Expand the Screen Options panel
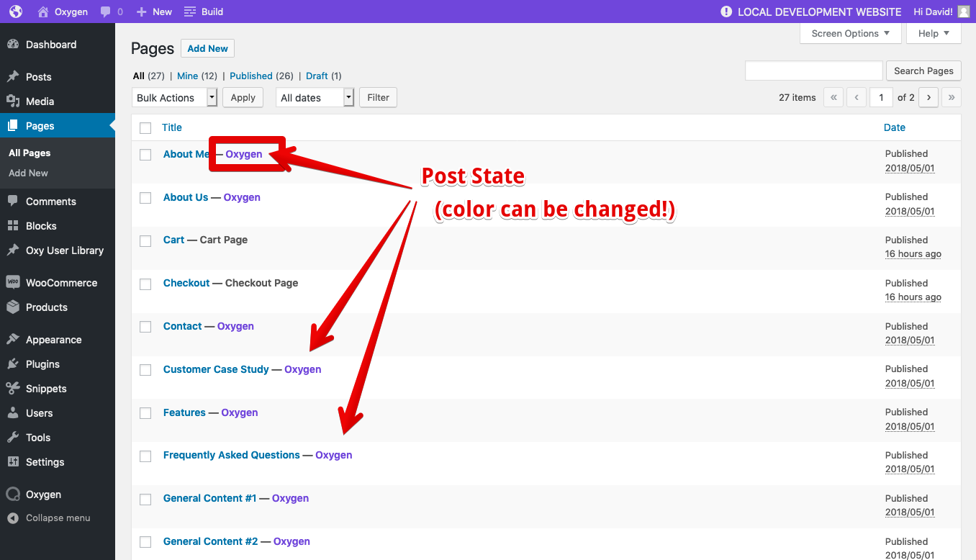Image resolution: width=976 pixels, height=560 pixels. click(x=850, y=33)
